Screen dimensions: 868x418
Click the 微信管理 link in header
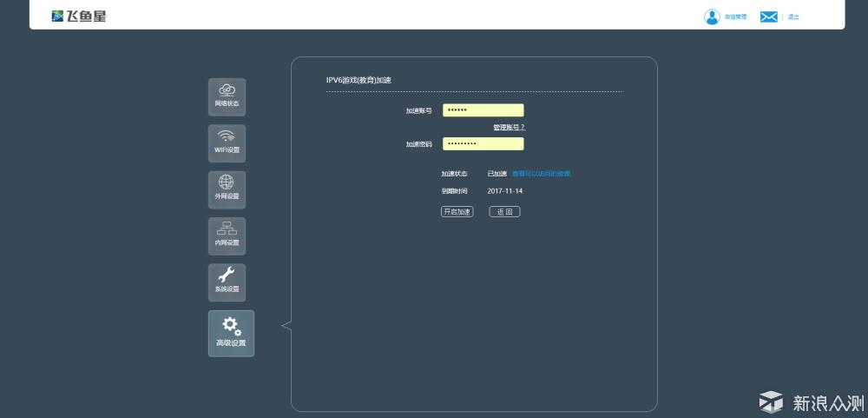pos(736,17)
